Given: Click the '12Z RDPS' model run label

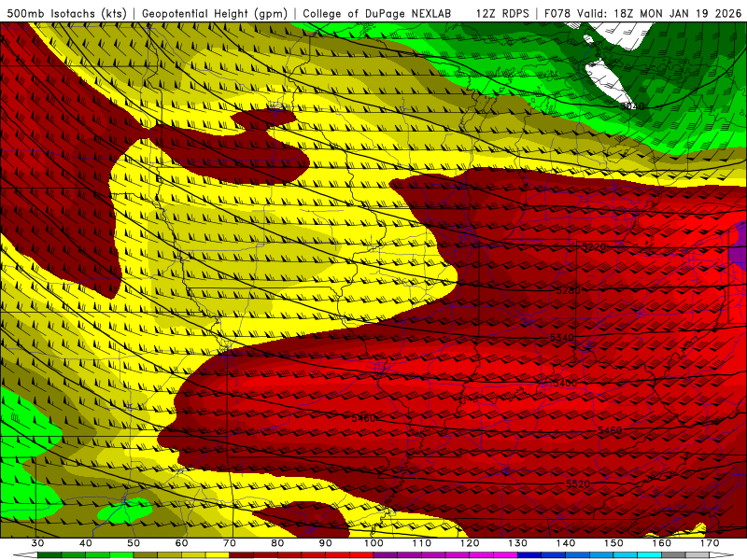Looking at the screenshot, I should point(502,13).
